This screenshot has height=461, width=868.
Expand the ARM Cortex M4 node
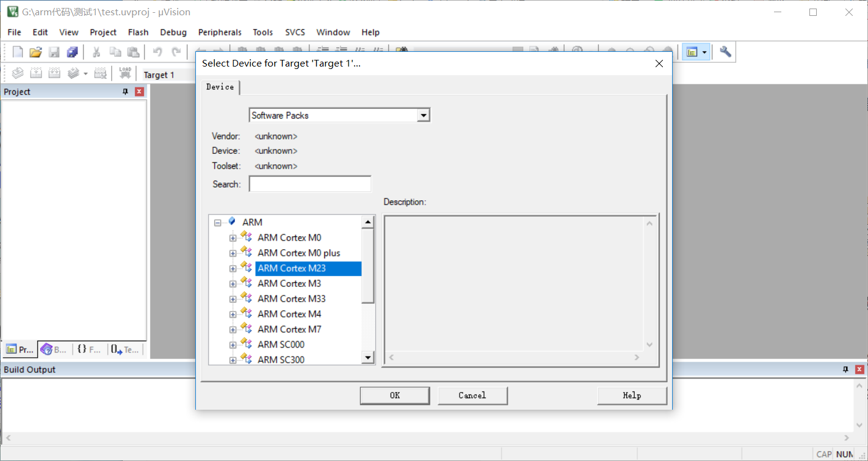point(233,314)
